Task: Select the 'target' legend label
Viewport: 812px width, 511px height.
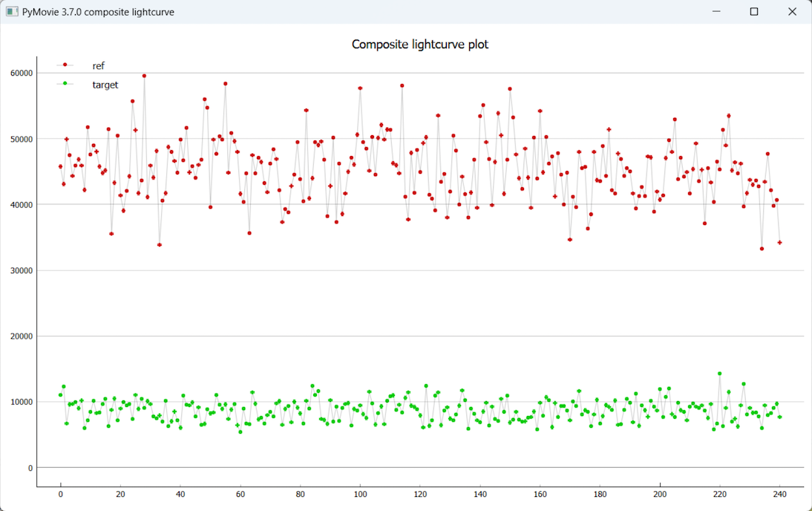Action: (x=105, y=85)
